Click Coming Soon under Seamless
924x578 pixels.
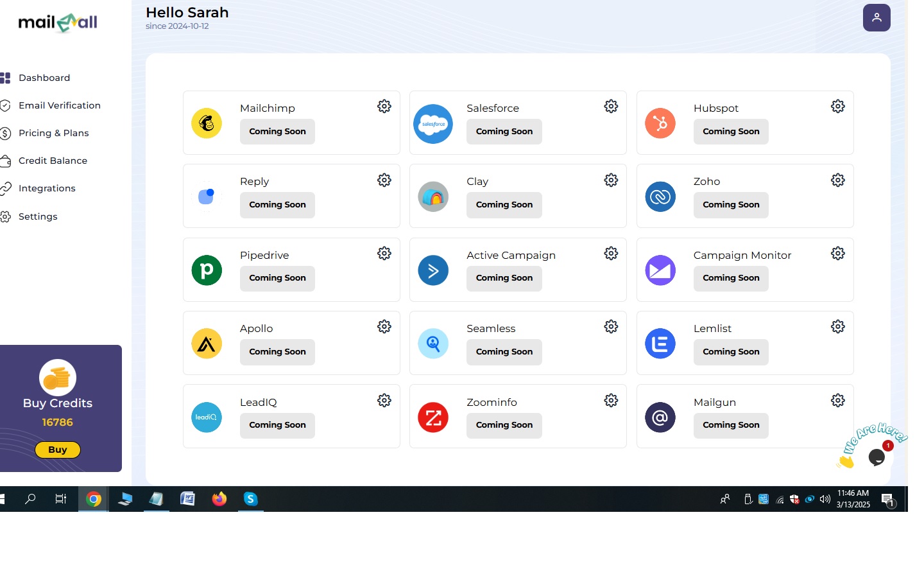pos(504,352)
